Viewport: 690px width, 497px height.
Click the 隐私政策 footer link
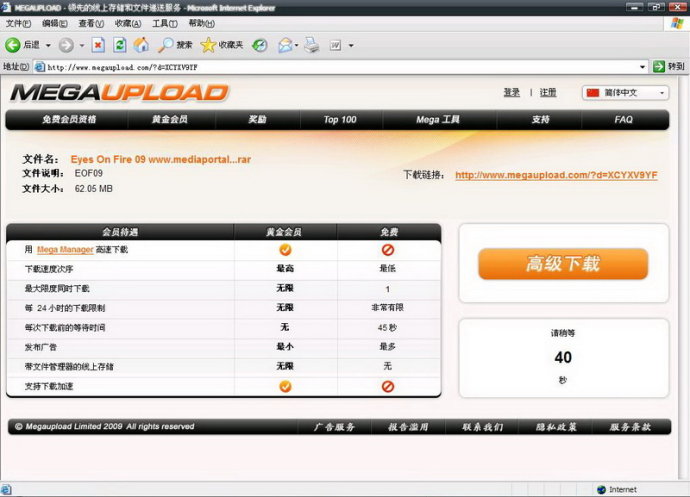[556, 427]
